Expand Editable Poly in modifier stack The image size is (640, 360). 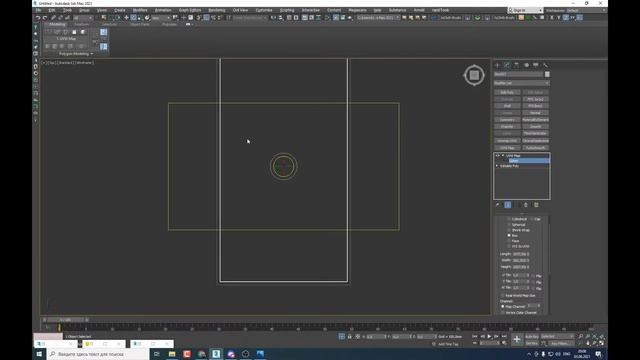pyautogui.click(x=497, y=166)
